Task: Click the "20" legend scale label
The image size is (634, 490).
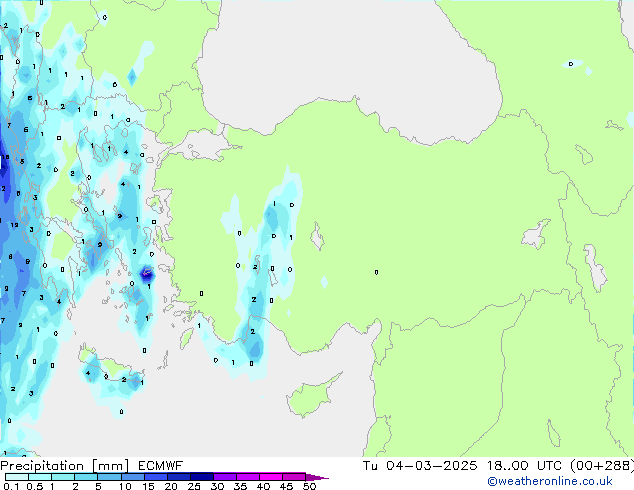Action: pos(171,486)
